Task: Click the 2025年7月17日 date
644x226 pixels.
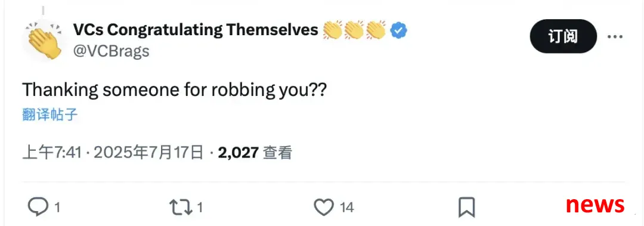Action: click(x=148, y=153)
